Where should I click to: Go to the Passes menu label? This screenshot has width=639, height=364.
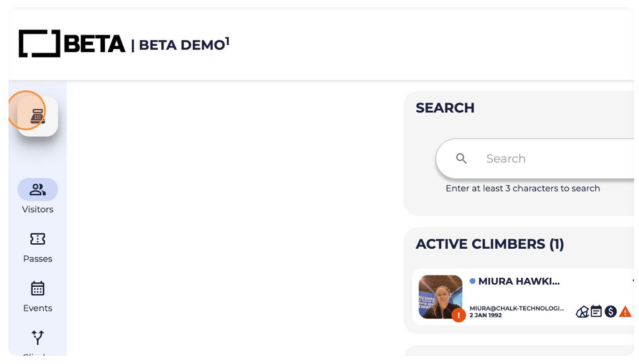coord(38,259)
